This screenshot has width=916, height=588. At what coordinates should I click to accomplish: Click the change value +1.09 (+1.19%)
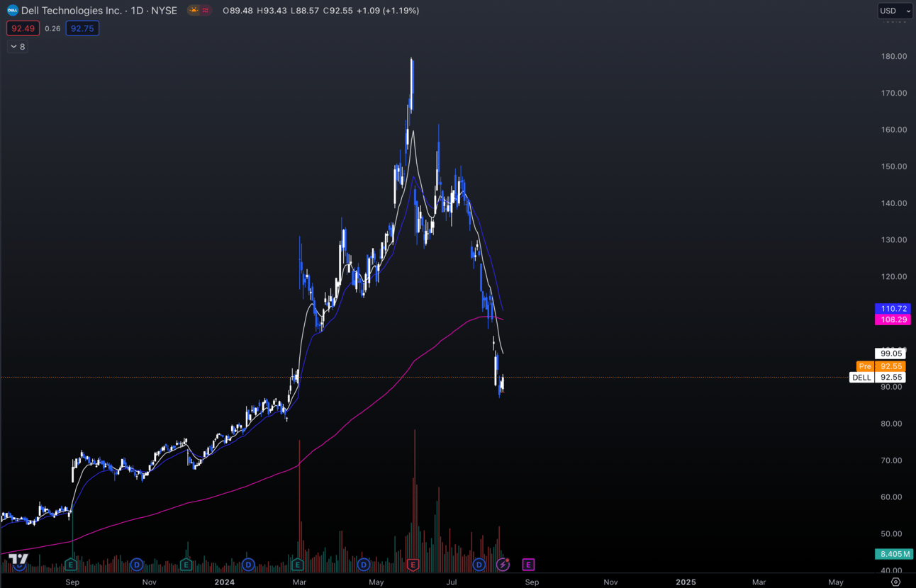click(x=388, y=11)
